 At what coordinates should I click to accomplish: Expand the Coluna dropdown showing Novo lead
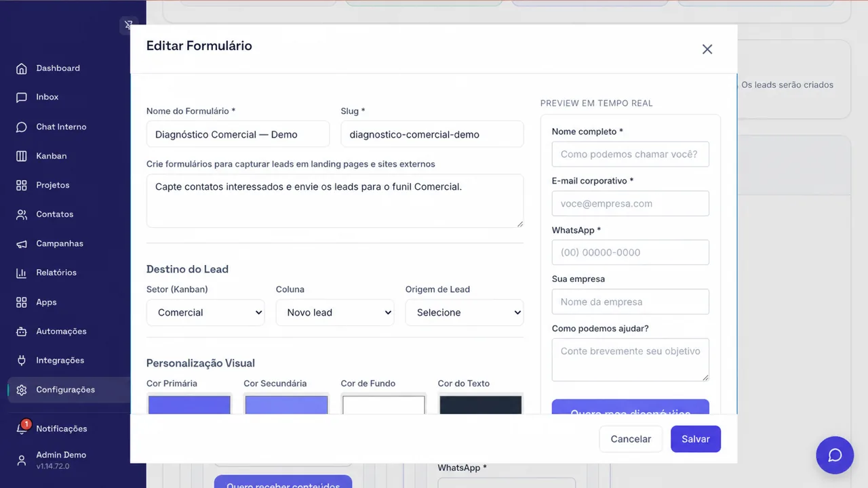(x=335, y=312)
